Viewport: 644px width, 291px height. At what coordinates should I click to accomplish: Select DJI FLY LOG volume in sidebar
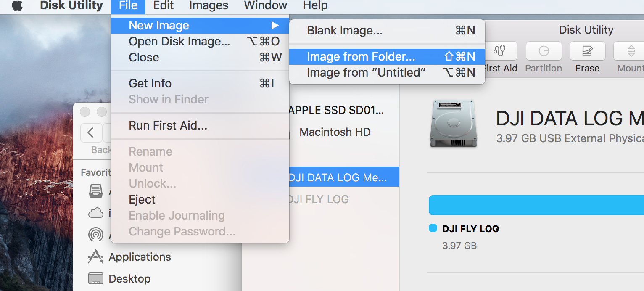(x=319, y=199)
